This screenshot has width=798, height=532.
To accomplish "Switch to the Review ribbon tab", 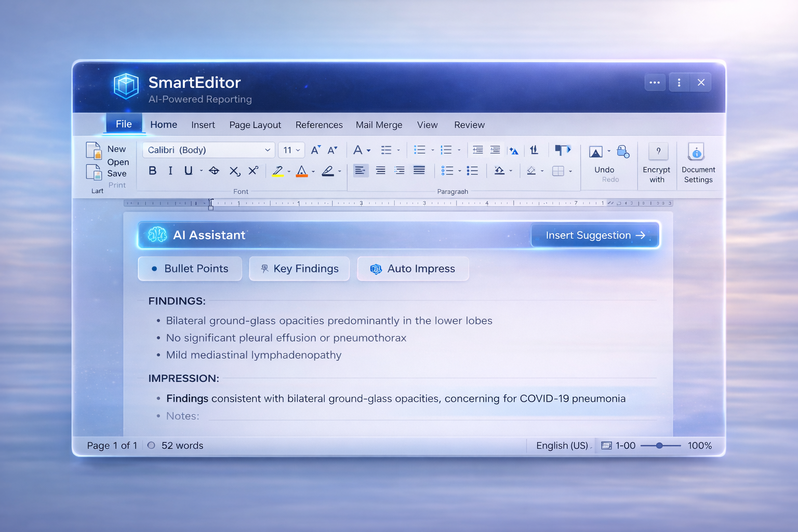I will click(x=469, y=125).
